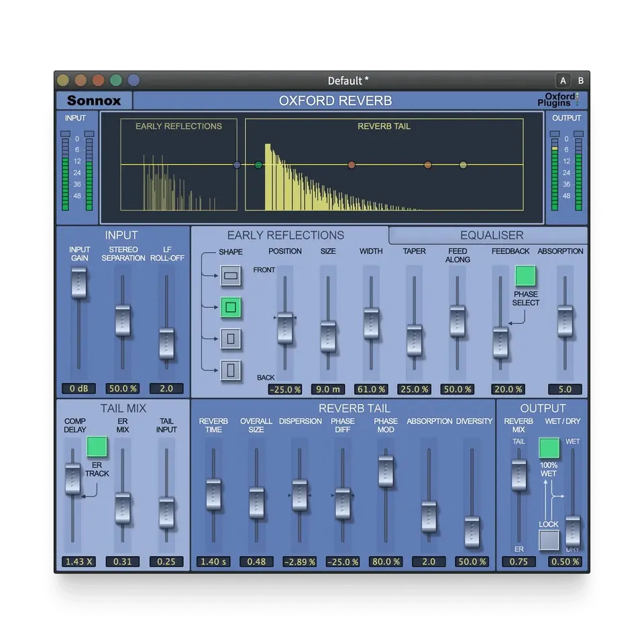Select the wide flat early reflections shape

(231, 276)
